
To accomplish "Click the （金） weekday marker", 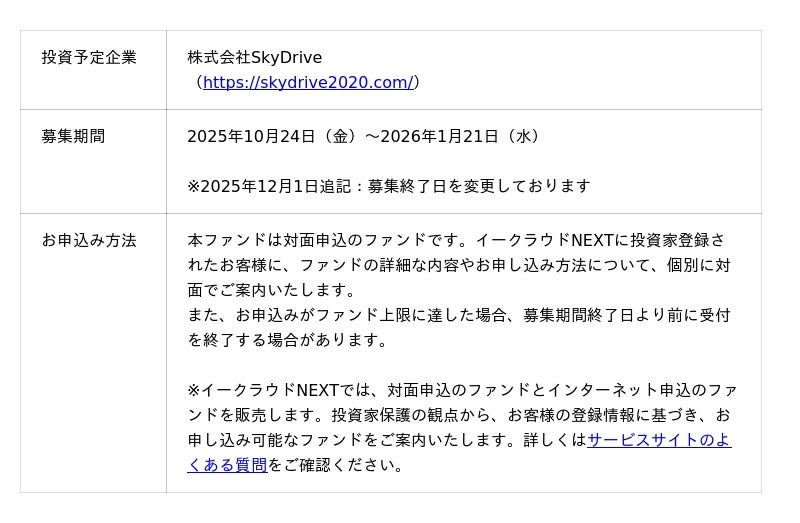I will tap(337, 136).
